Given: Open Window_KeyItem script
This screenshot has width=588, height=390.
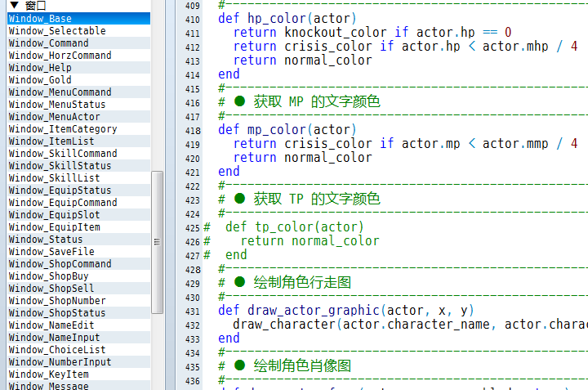Looking at the screenshot, I should [x=78, y=374].
